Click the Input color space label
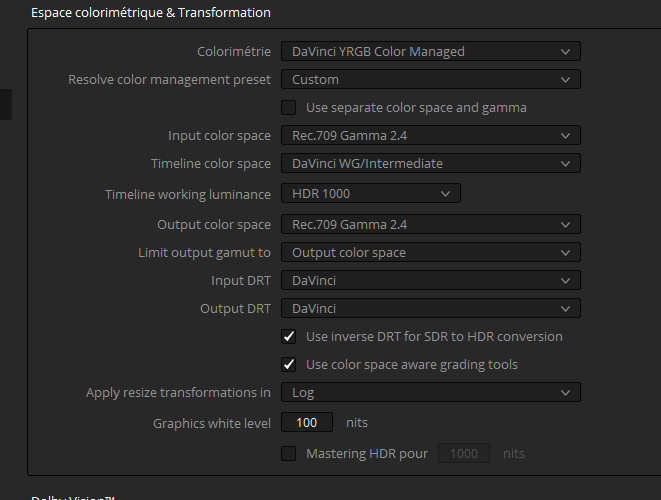The width and height of the screenshot is (661, 500). 219,136
